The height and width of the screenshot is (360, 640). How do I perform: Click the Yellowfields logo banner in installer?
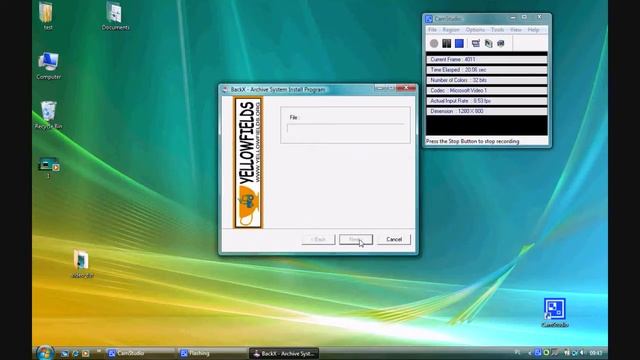(249, 162)
